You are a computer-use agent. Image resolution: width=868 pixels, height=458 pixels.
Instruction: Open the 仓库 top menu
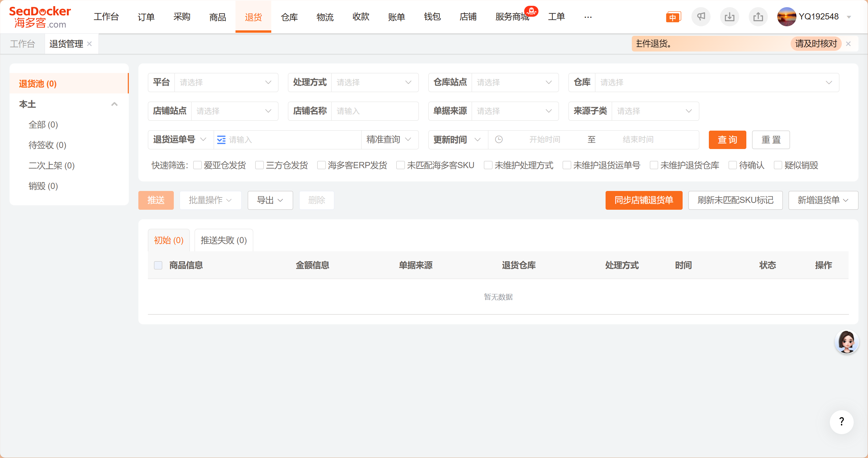tap(289, 17)
